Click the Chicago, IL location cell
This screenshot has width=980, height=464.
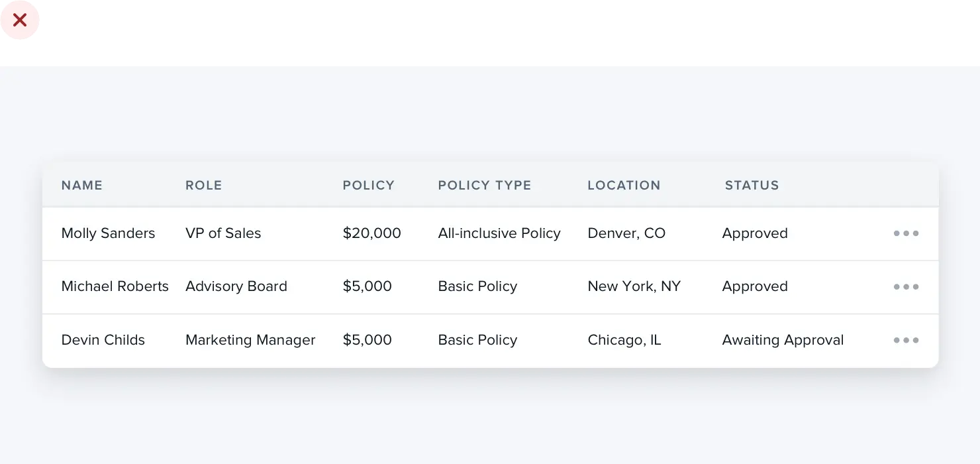[624, 340]
